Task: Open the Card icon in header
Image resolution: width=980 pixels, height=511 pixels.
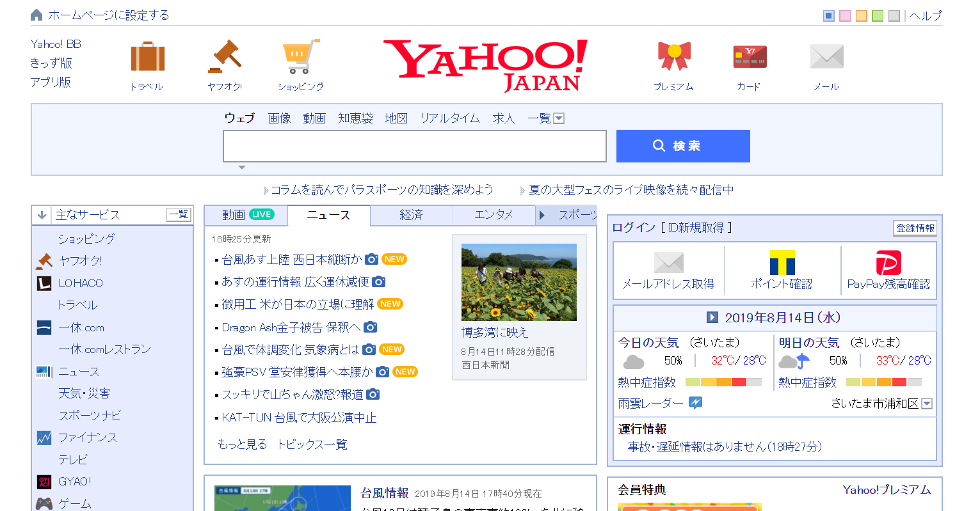Action: pyautogui.click(x=750, y=57)
